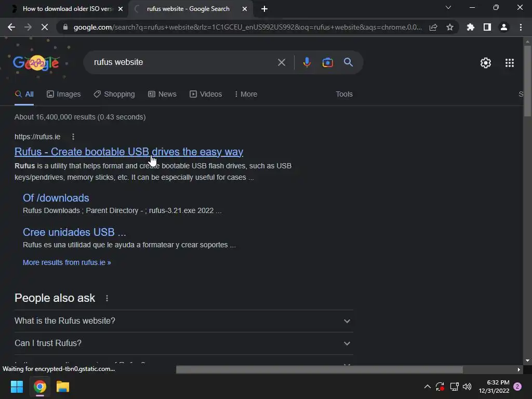532x399 pixels.
Task: Switch to Videos results
Action: (206, 95)
